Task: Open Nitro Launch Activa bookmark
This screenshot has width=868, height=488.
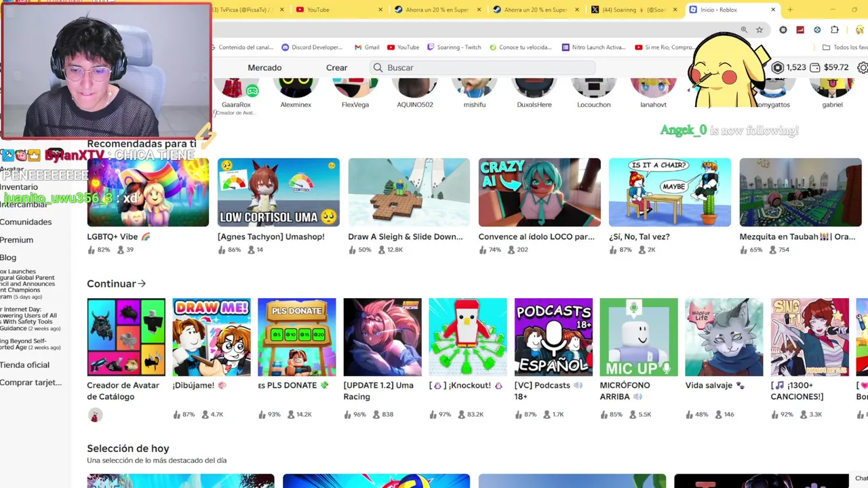Action: pyautogui.click(x=593, y=47)
